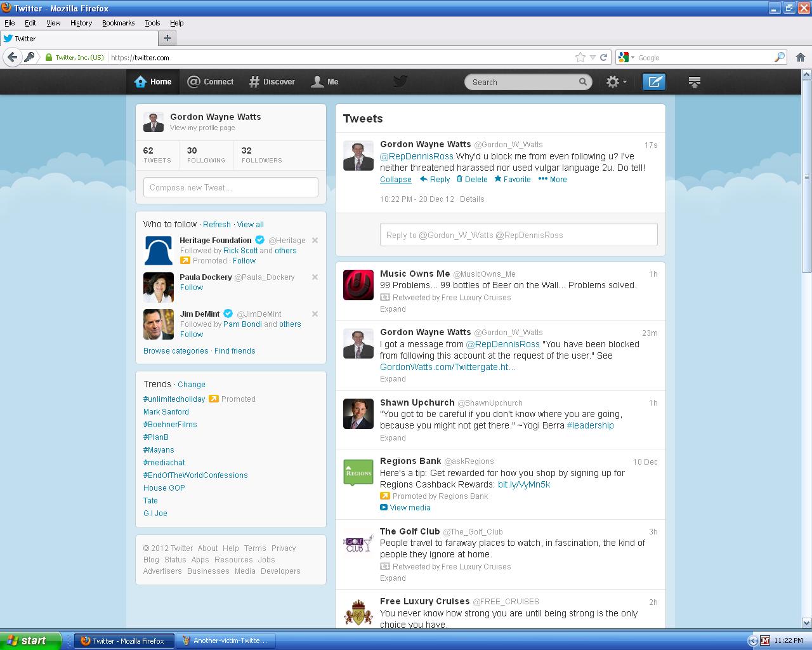
Task: Expand the Music Owns Me tweet
Action: (393, 309)
